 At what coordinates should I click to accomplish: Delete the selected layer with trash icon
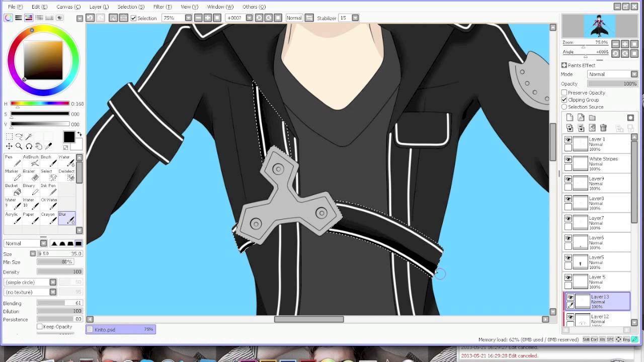tap(603, 128)
